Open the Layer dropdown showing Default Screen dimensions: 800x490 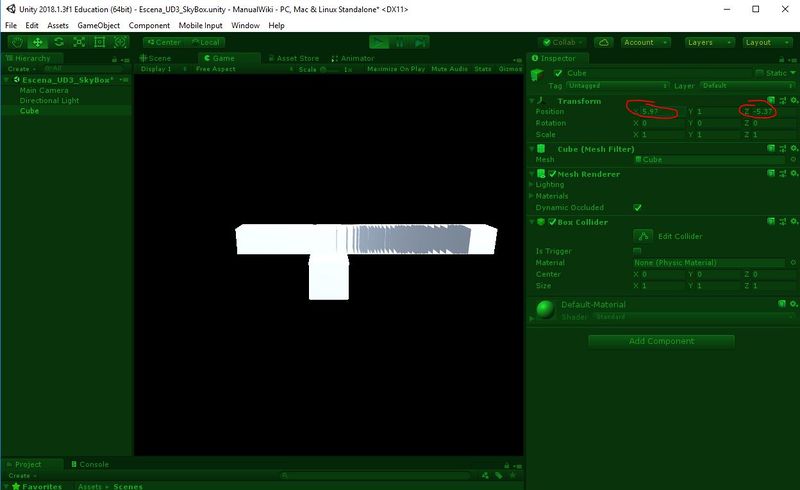tap(747, 86)
